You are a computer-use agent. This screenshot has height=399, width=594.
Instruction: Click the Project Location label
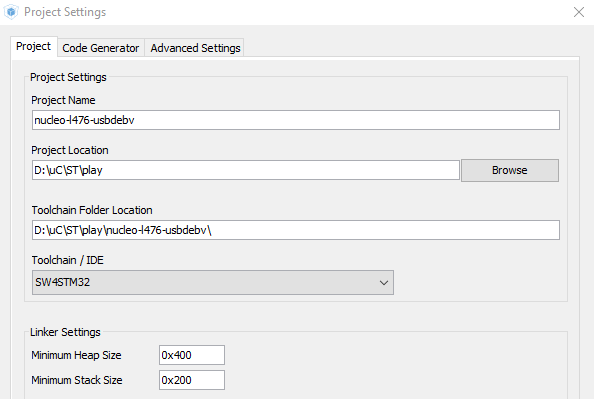70,150
